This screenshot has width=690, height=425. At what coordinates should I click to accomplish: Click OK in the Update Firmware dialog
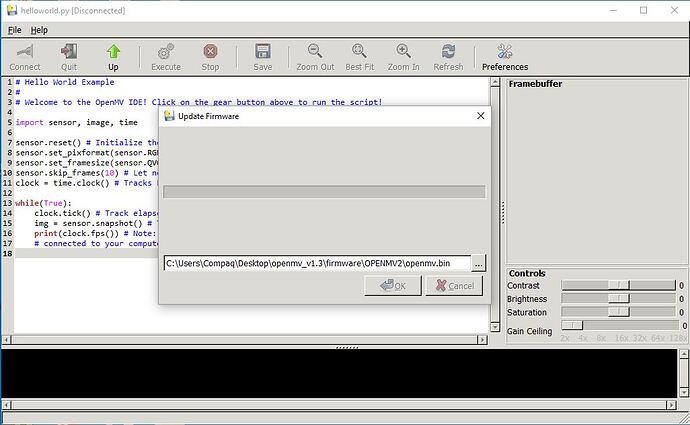click(393, 286)
